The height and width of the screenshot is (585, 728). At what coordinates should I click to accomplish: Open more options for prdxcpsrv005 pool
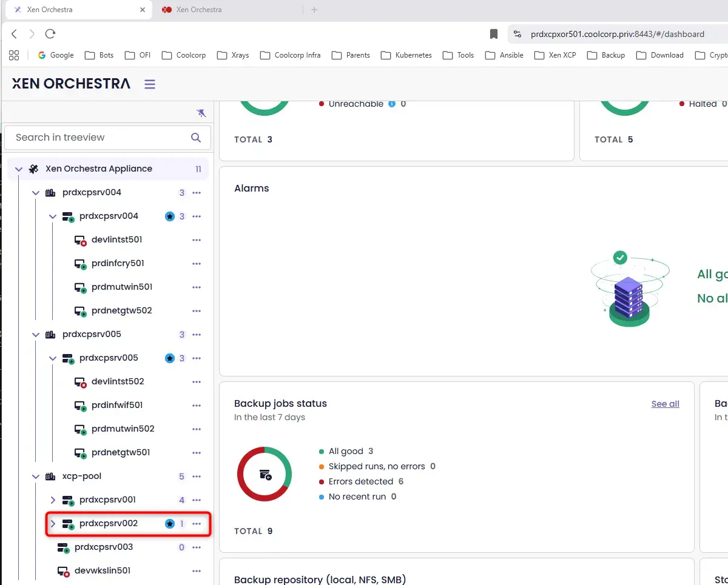click(197, 335)
